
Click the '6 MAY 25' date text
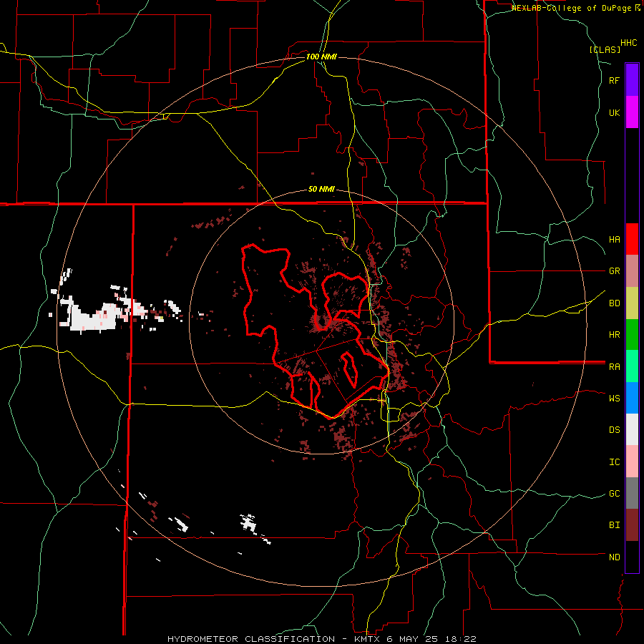(x=413, y=639)
